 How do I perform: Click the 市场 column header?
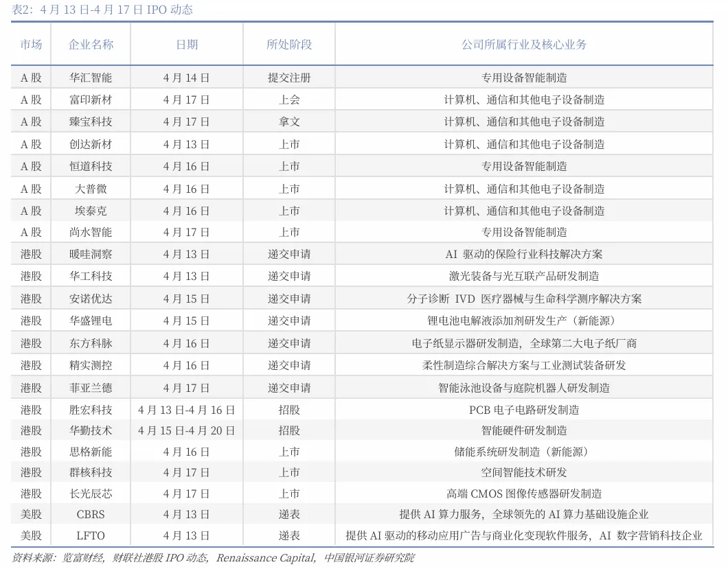[x=31, y=45]
